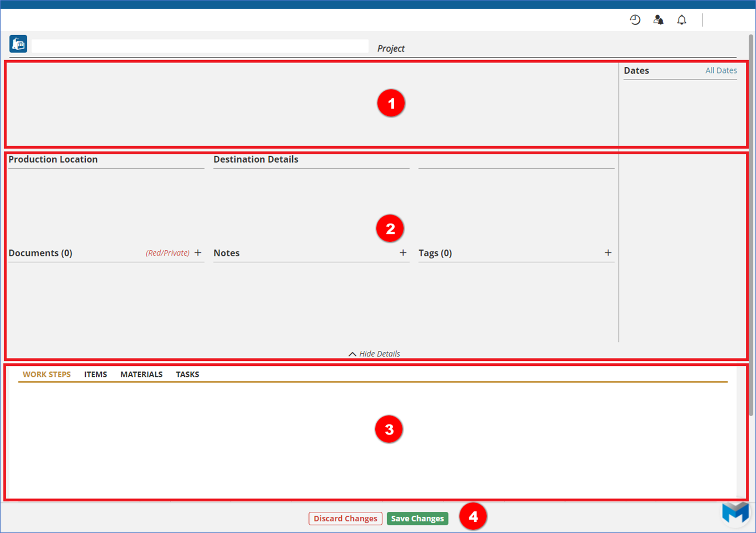Click the user assignment icon
756x533 pixels.
658,20
